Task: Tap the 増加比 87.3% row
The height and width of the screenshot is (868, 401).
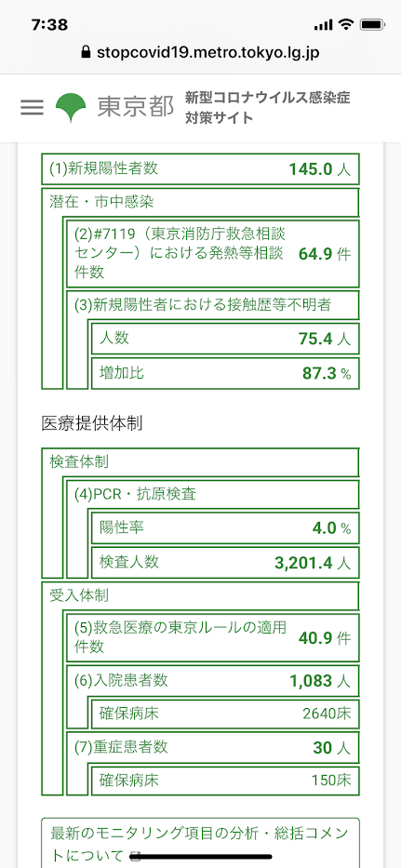Action: tap(225, 374)
